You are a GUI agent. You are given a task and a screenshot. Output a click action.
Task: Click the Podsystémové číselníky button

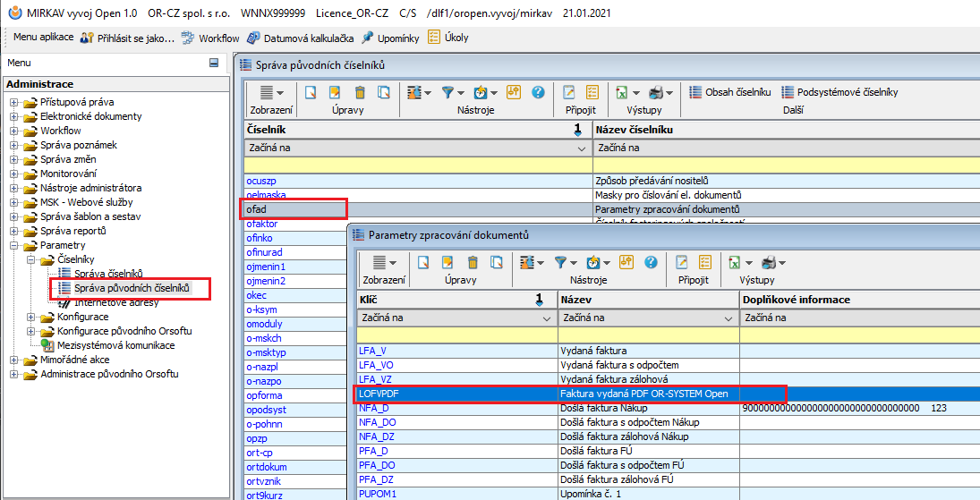(839, 92)
